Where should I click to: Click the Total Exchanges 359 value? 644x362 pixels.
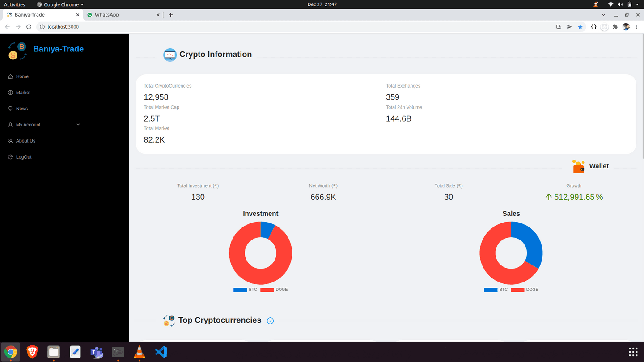tap(393, 97)
